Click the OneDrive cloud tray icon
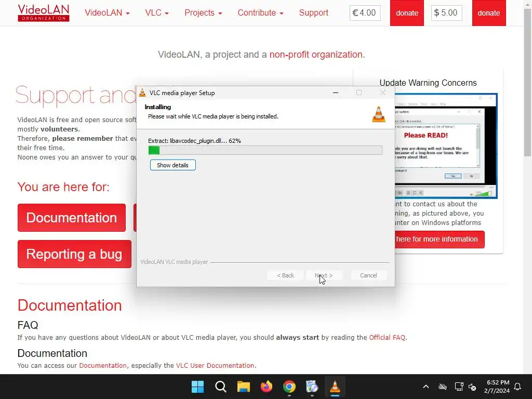 pyautogui.click(x=443, y=387)
